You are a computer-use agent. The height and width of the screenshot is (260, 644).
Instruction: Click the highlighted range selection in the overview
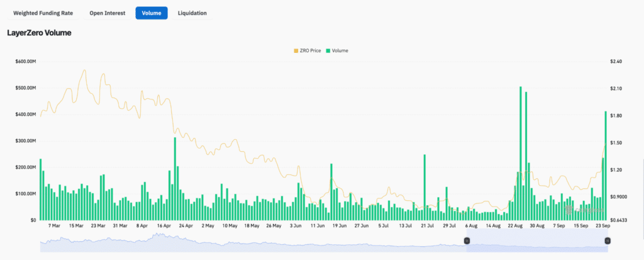coord(537,240)
